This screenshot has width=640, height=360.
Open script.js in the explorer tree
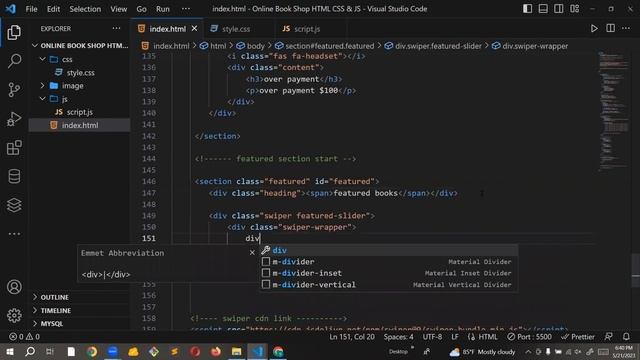pos(80,112)
